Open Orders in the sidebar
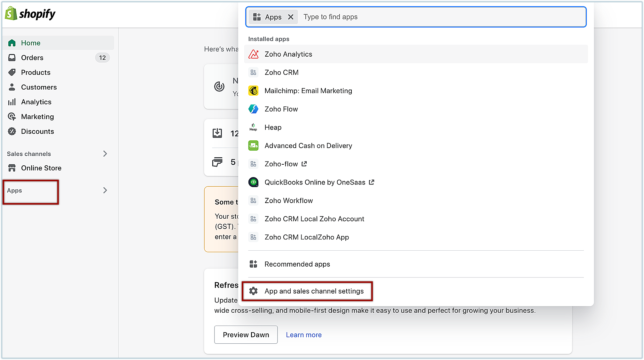The height and width of the screenshot is (360, 644). (x=32, y=58)
